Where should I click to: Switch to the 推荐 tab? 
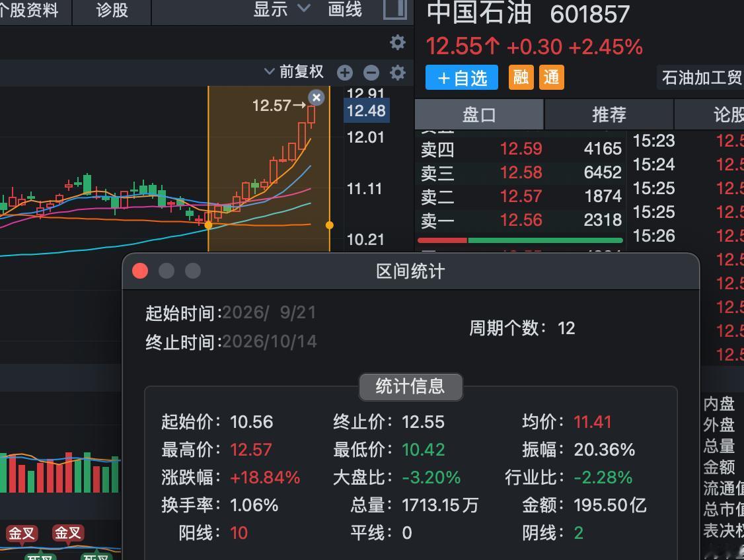click(x=609, y=115)
